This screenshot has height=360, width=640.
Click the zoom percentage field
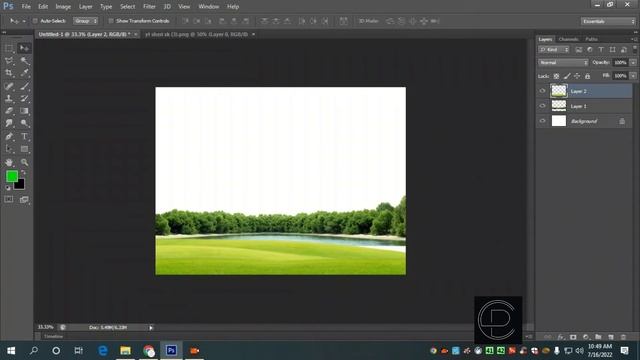pos(46,327)
